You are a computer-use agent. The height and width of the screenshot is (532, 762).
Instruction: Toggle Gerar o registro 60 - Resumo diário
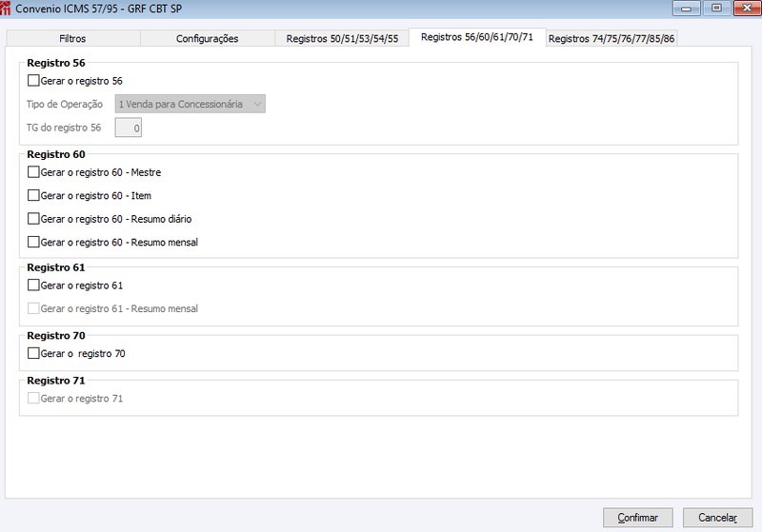click(33, 219)
